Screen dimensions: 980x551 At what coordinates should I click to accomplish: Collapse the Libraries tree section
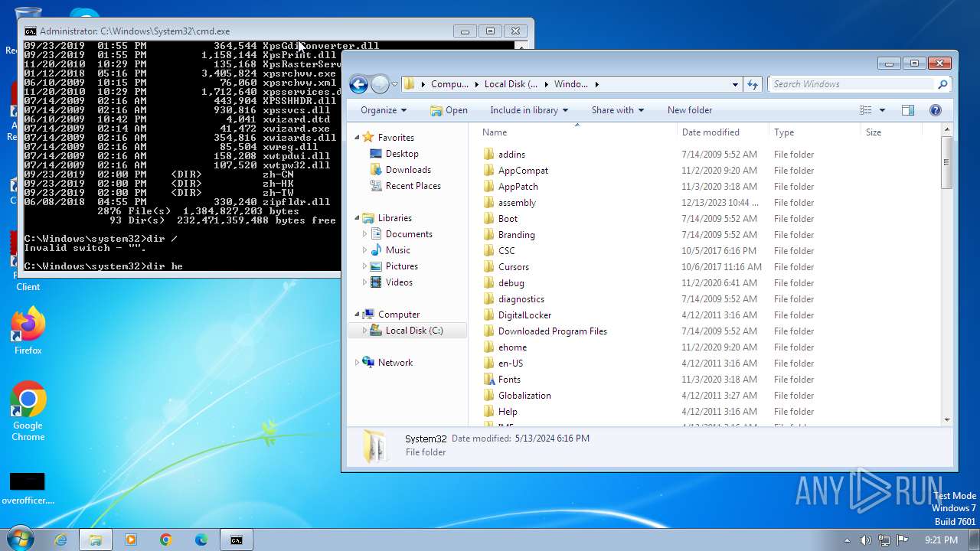point(357,218)
